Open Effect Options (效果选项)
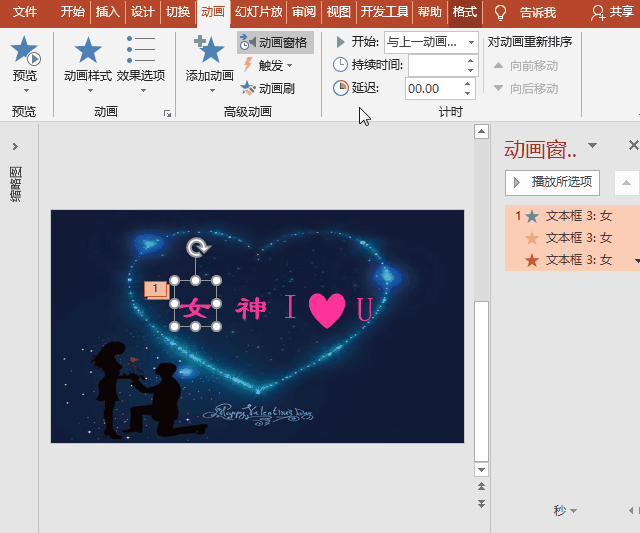The height and width of the screenshot is (533, 640). click(141, 59)
